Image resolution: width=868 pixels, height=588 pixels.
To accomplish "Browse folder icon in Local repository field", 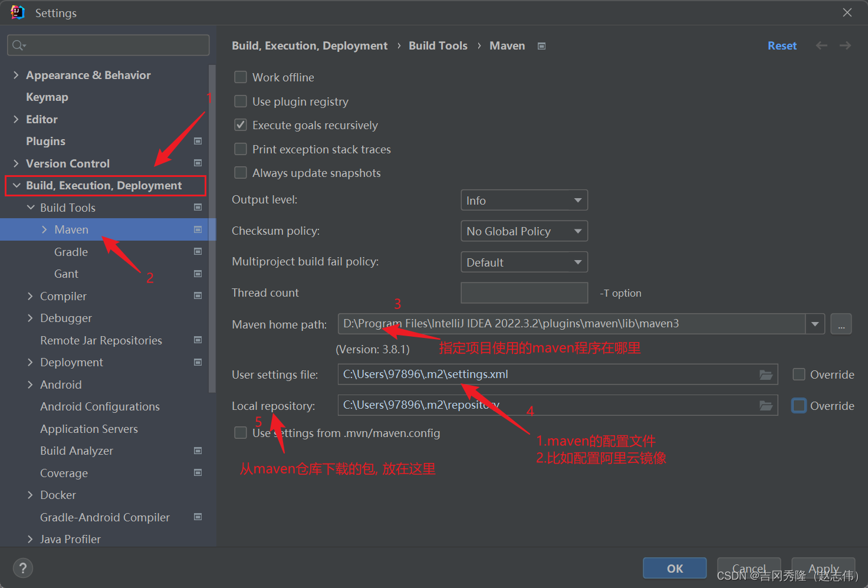I will (x=766, y=405).
